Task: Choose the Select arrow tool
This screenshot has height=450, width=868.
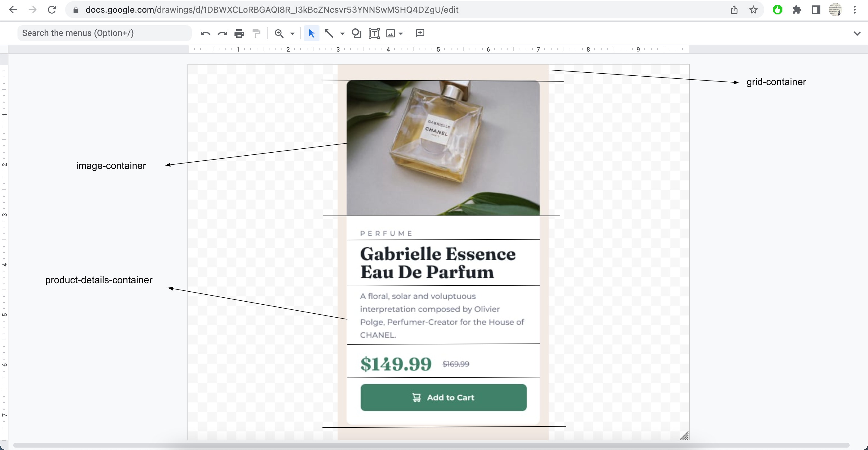Action: pyautogui.click(x=311, y=33)
